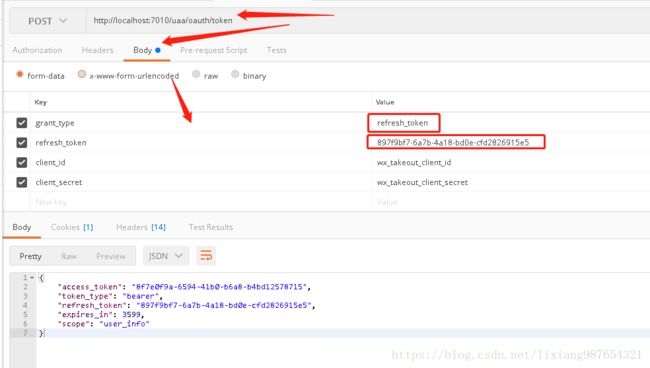650x368 pixels.
Task: Uncheck the refresh_token row checkbox
Action: tap(22, 143)
